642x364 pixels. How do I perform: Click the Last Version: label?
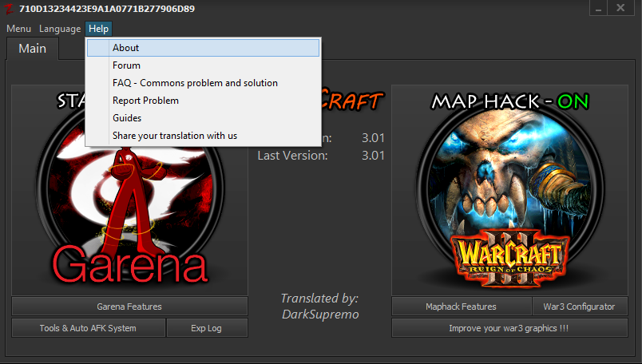coord(292,156)
